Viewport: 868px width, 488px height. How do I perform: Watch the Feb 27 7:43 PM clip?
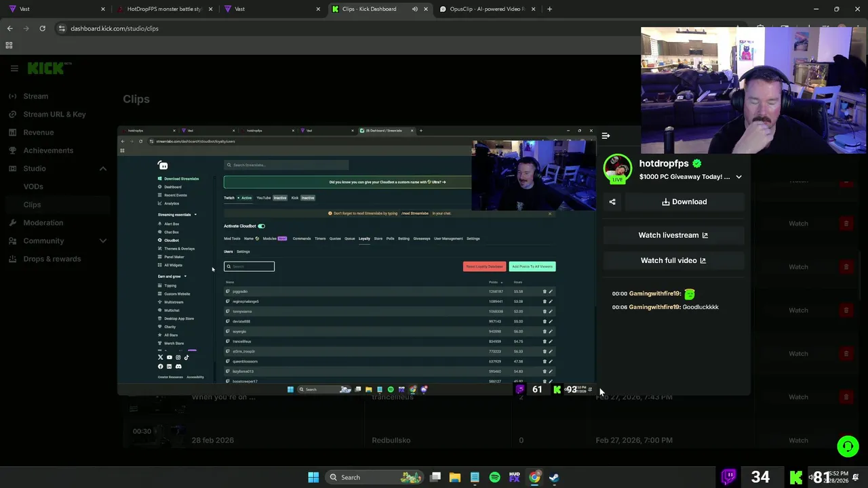(798, 397)
